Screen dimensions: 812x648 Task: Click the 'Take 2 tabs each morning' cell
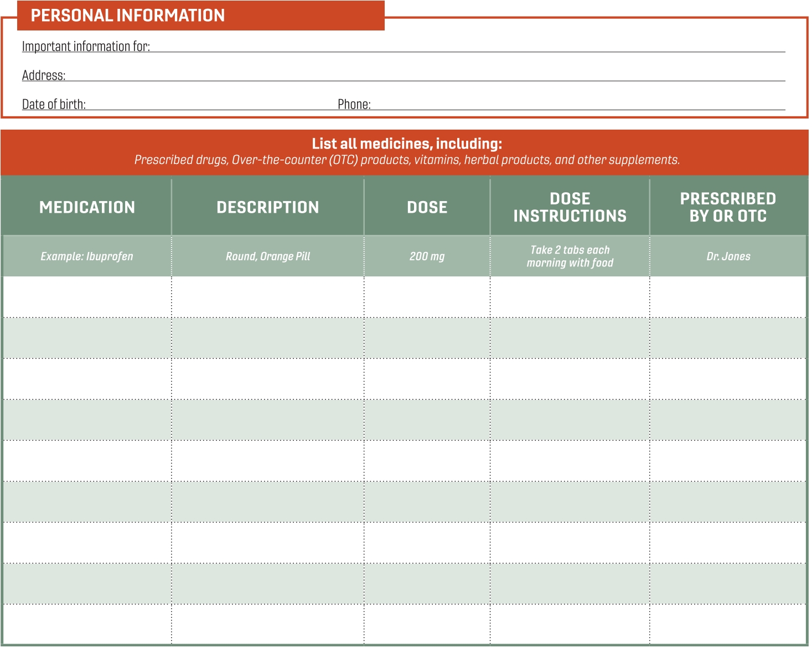click(570, 256)
